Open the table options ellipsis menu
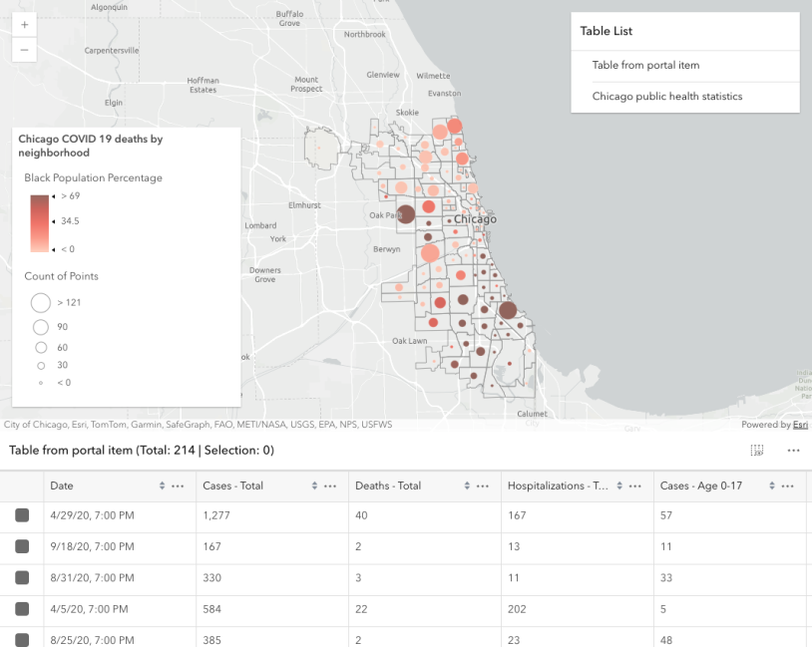The width and height of the screenshot is (812, 647). (x=793, y=451)
